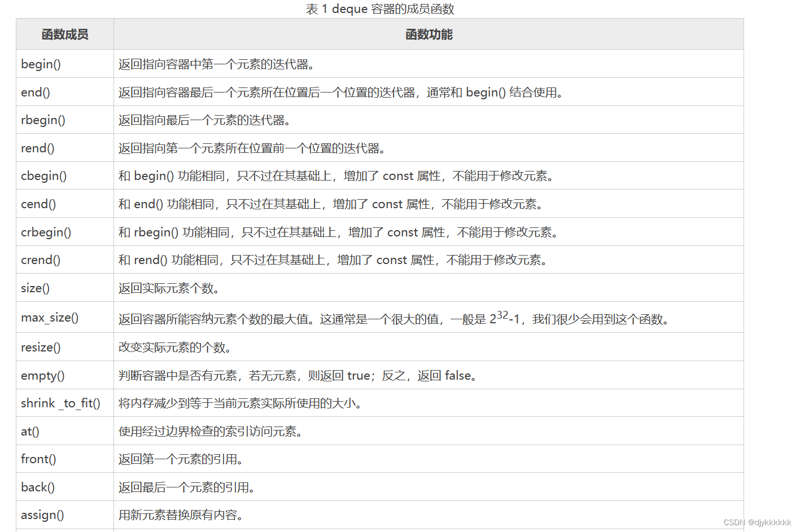
Task: Click the shrink_to_fit() function name cell
Action: [x=60, y=403]
